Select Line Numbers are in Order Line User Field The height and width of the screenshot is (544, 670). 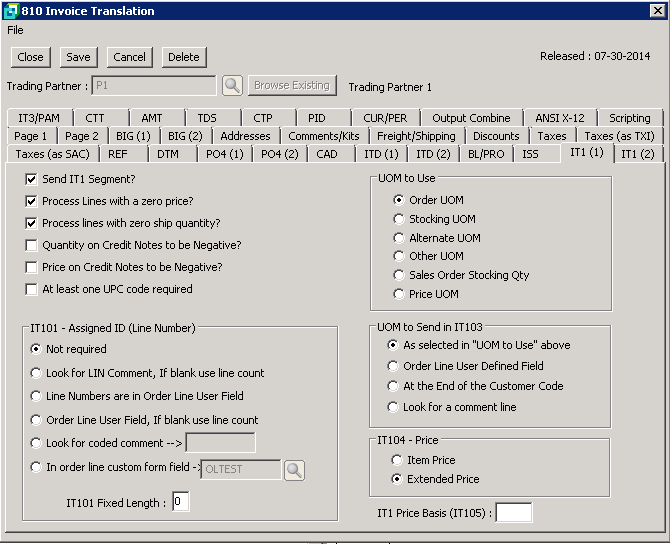click(37, 397)
